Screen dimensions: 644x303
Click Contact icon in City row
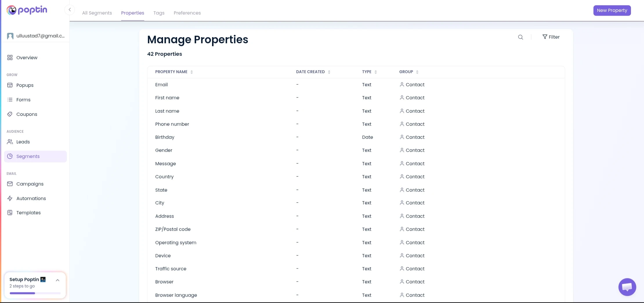tap(402, 203)
